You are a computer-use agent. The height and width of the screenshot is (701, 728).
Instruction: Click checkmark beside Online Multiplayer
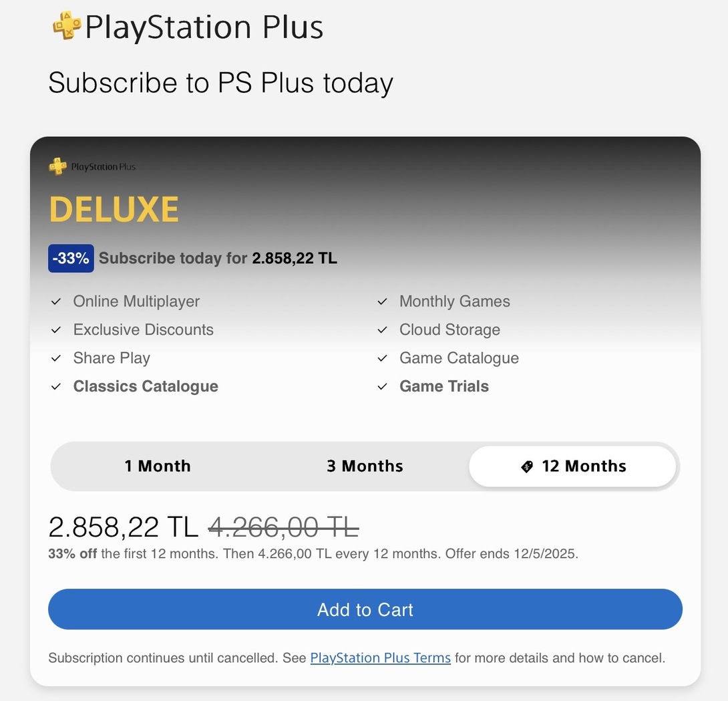click(56, 302)
